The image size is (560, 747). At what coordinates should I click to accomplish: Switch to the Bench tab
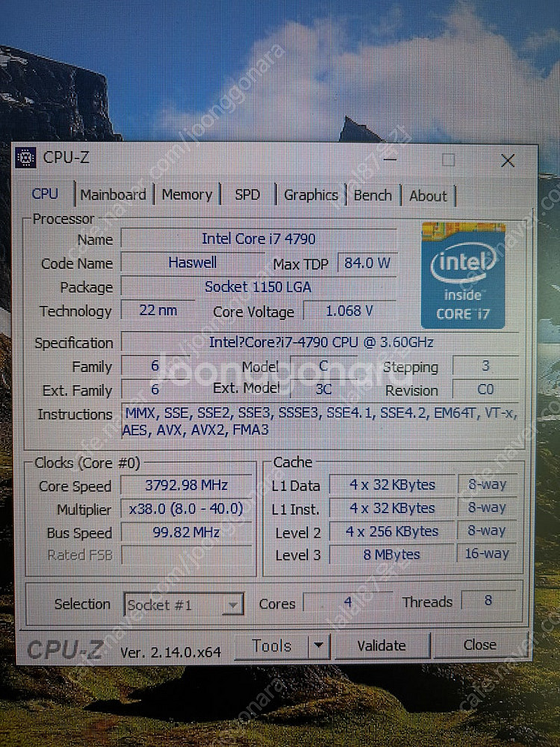click(x=373, y=196)
